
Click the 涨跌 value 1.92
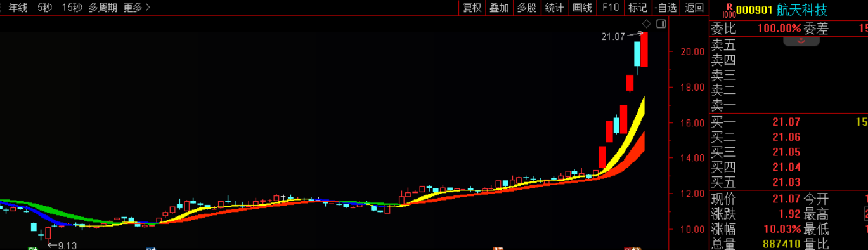pos(789,214)
